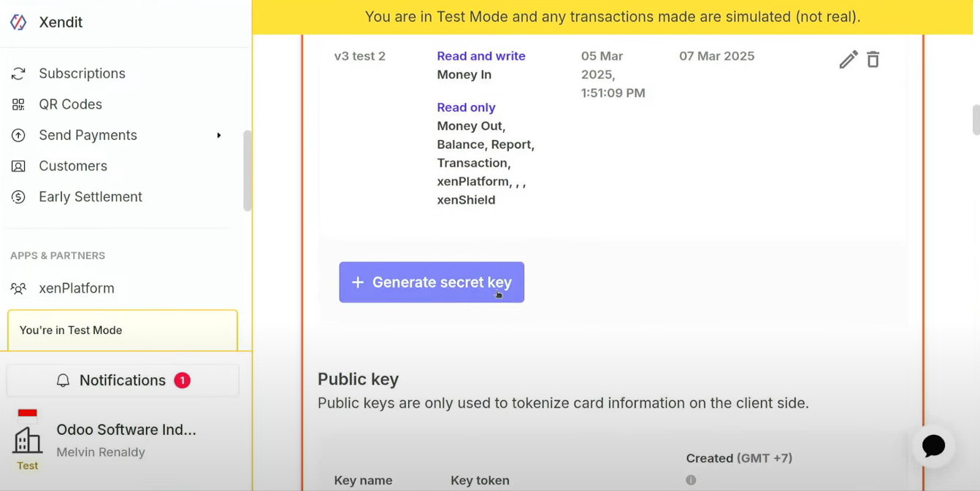
Task: Delete the v3 test 2 key with the trash icon
Action: (873, 59)
